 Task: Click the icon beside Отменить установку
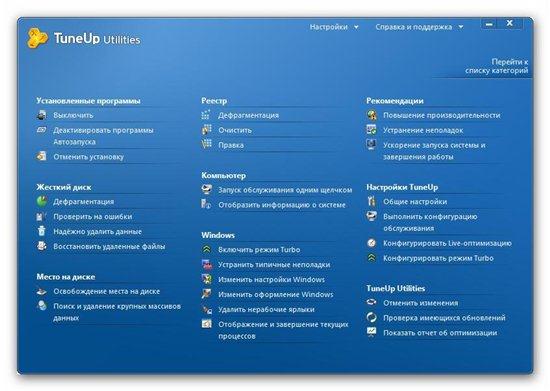tap(42, 156)
